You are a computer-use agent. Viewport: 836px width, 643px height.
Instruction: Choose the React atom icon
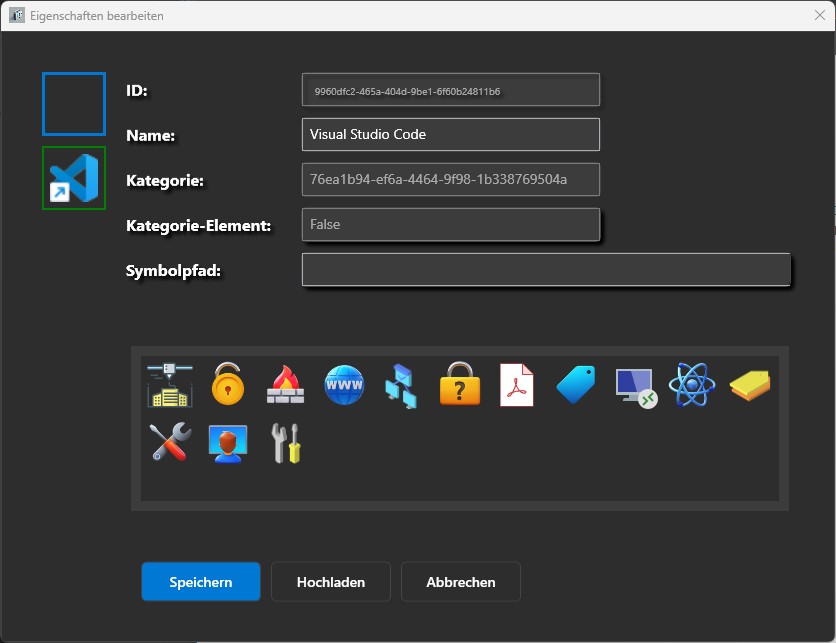691,384
